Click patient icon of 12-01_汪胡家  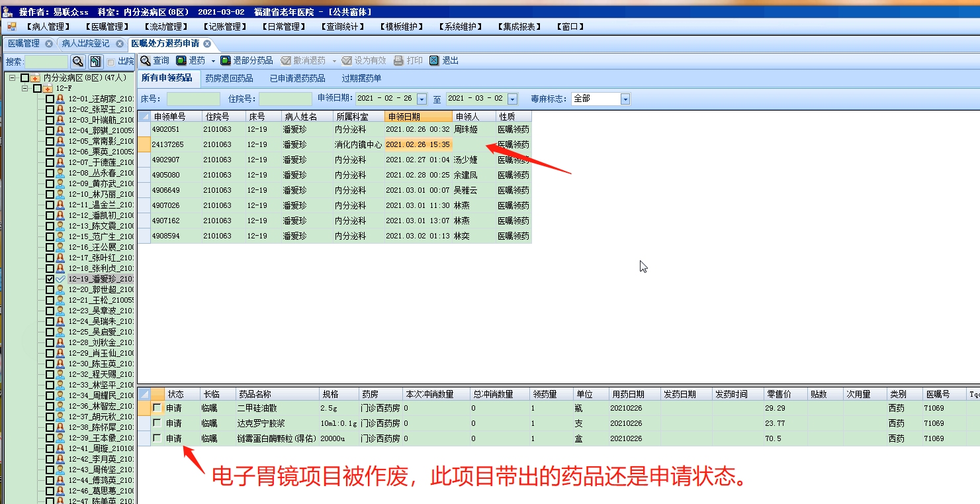click(60, 99)
